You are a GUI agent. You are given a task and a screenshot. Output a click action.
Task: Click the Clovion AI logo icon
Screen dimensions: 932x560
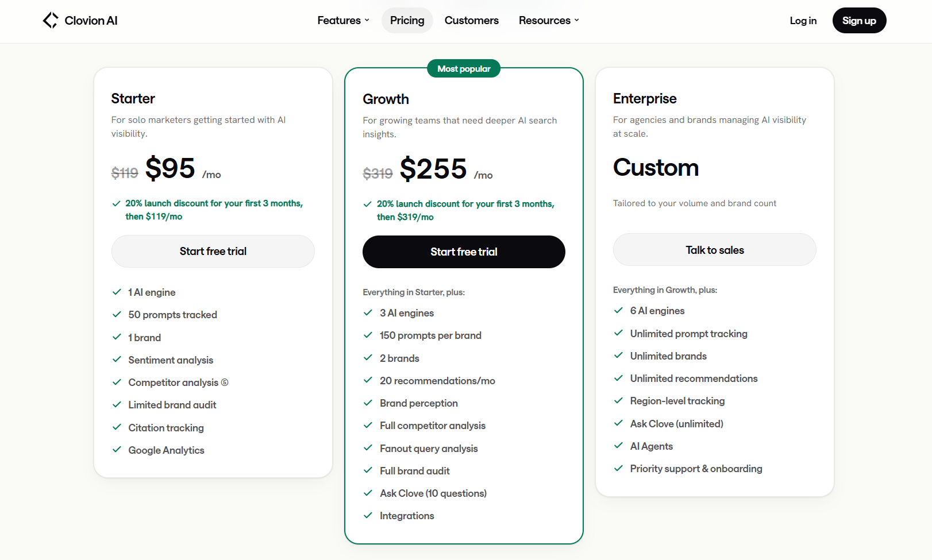click(x=51, y=21)
